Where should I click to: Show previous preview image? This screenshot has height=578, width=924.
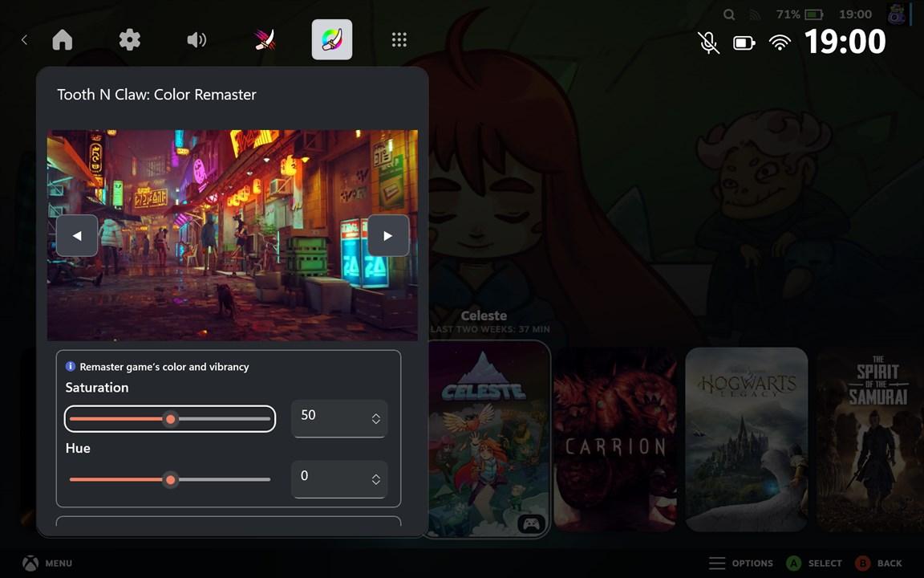click(77, 235)
